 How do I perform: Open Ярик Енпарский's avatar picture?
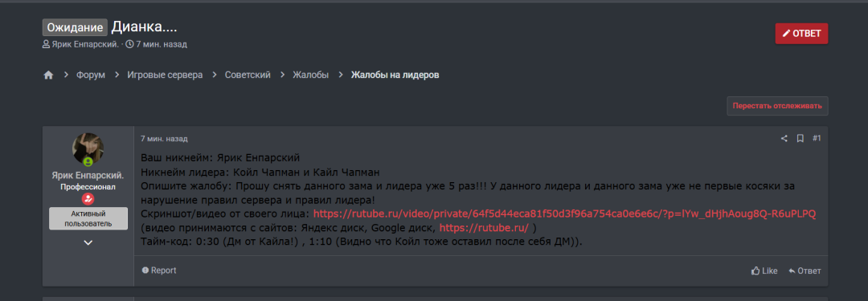pos(88,148)
